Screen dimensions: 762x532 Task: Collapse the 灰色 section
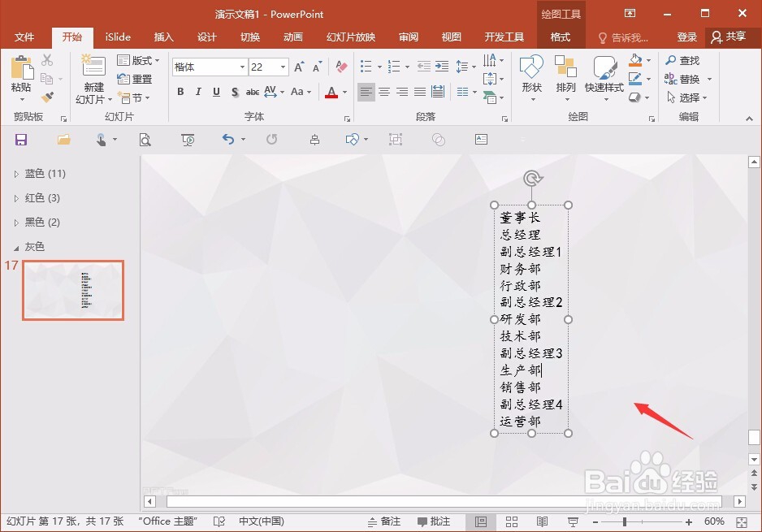(x=16, y=248)
